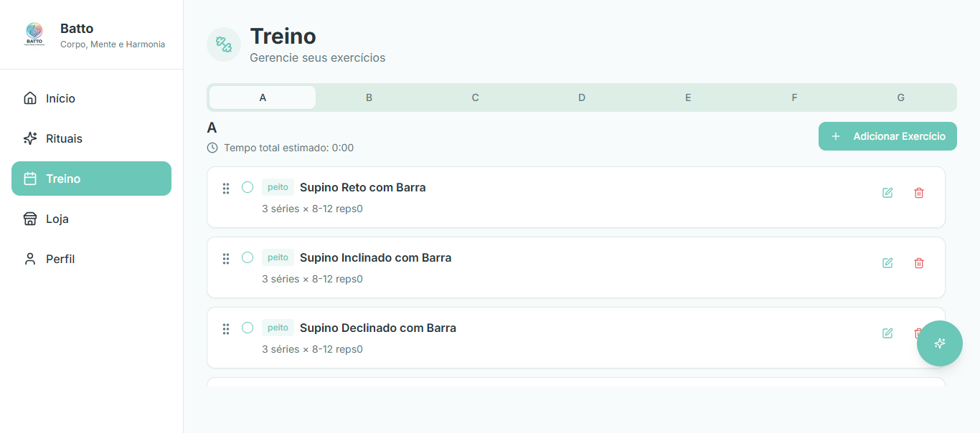
Task: Edit Supino Reto com Barra with pencil icon
Action: (x=887, y=193)
